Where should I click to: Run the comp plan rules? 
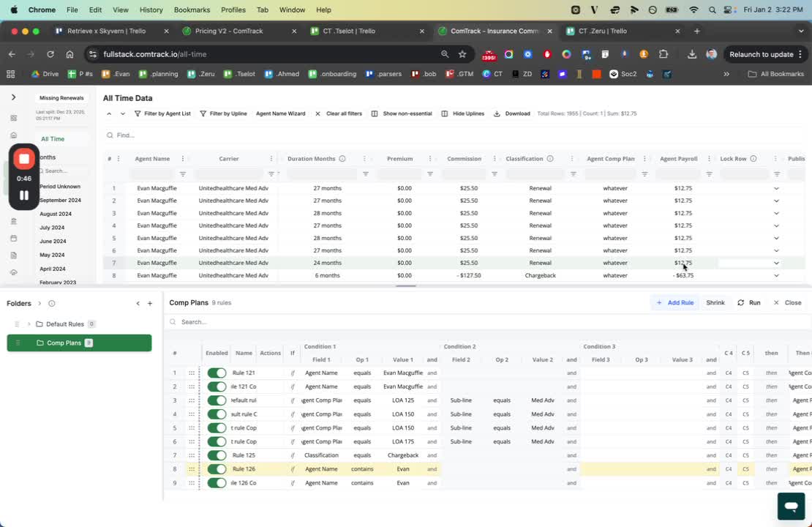(749, 302)
